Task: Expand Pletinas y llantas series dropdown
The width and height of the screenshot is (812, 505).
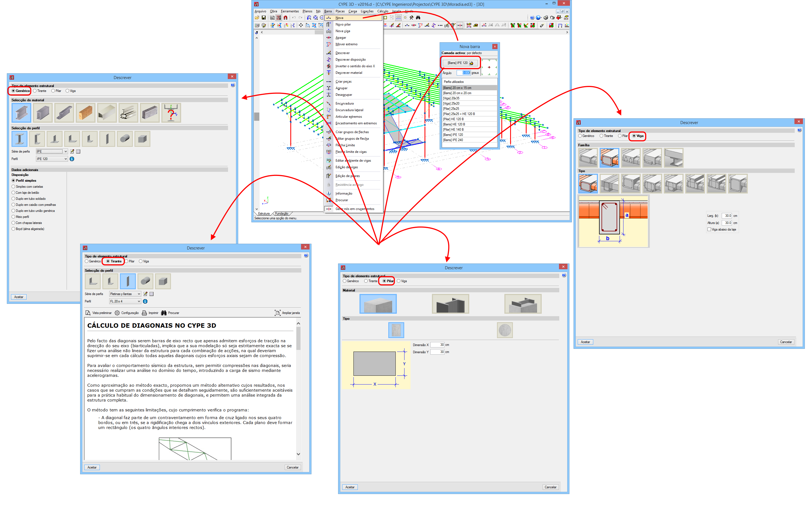Action: pos(125,294)
